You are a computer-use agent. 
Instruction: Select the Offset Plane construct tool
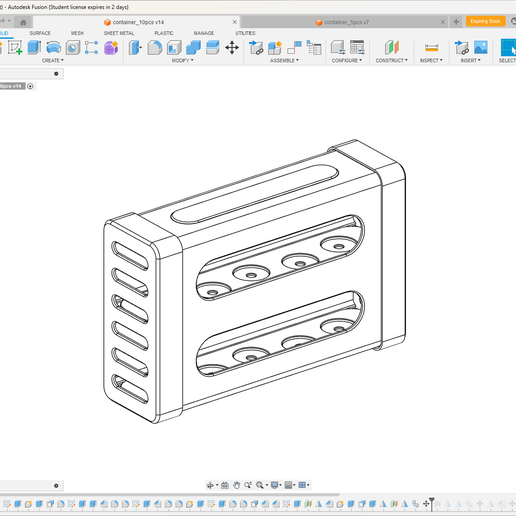point(391,47)
